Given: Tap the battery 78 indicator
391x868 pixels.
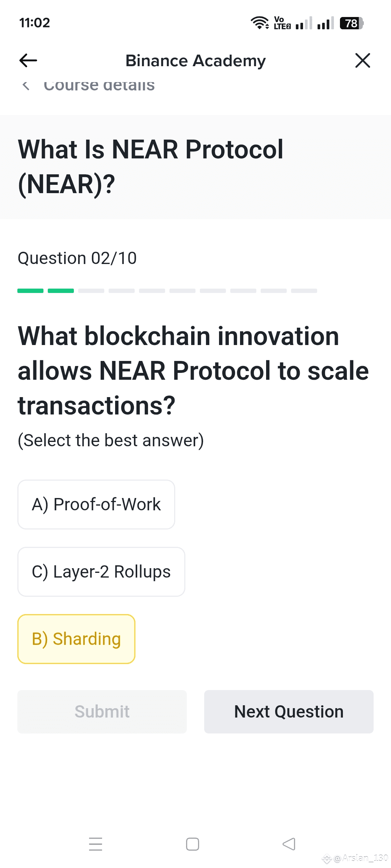Looking at the screenshot, I should pyautogui.click(x=352, y=23).
